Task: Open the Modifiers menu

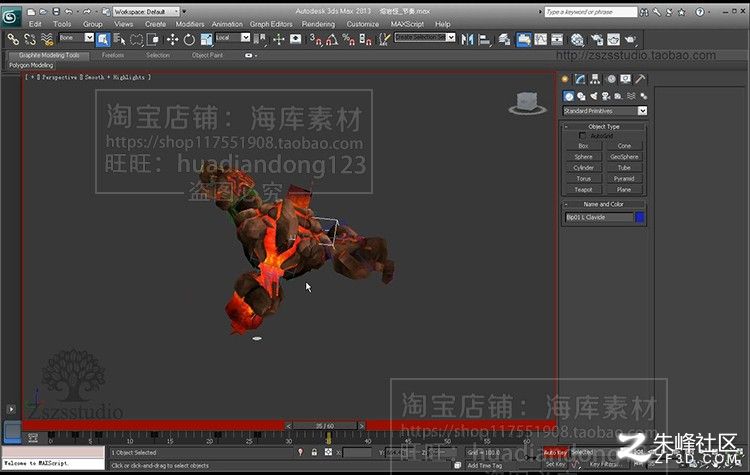Action: click(189, 24)
